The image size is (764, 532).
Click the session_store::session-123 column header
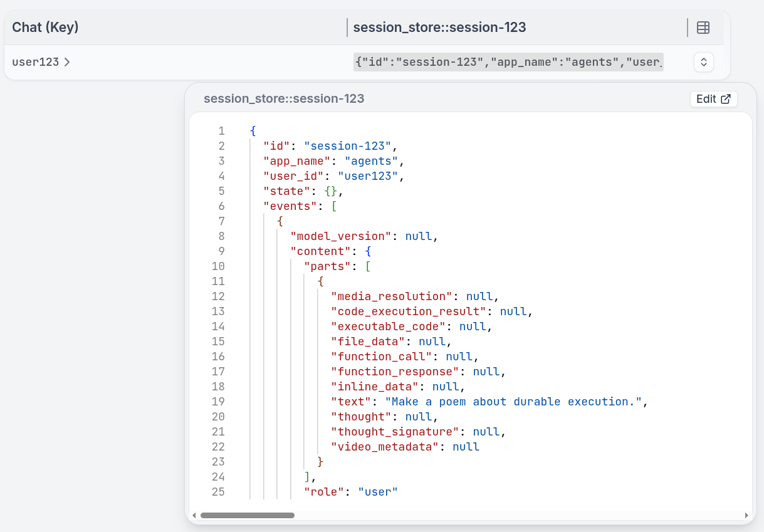[x=439, y=28]
